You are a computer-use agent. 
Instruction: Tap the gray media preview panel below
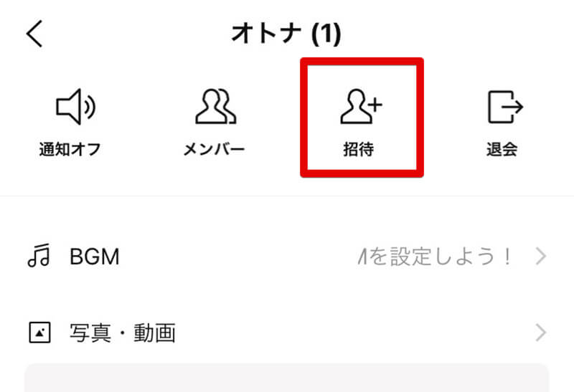(286, 378)
